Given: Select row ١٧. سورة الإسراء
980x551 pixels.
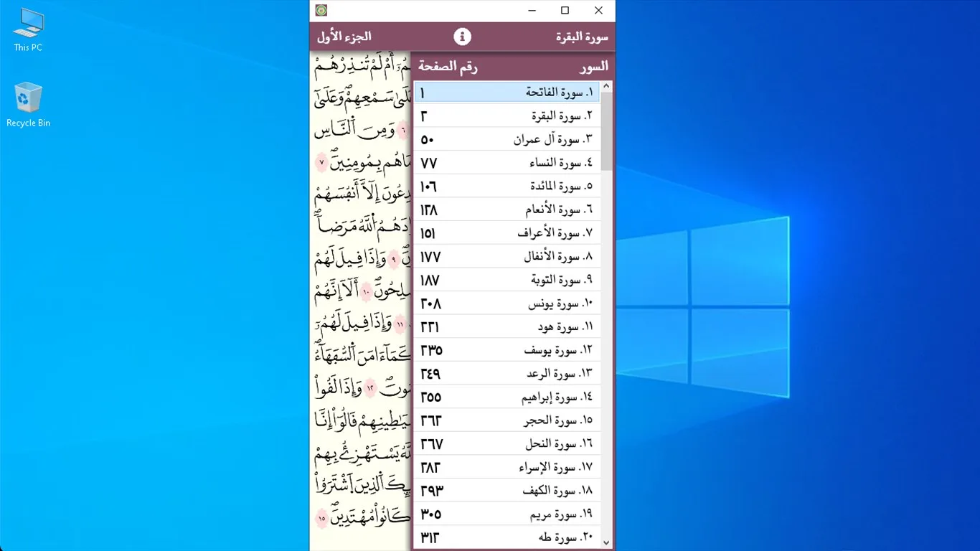Looking at the screenshot, I should (x=507, y=467).
